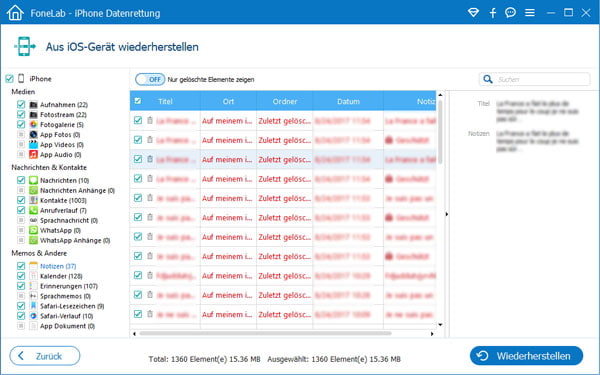Click the Fotostream icon

tap(34, 114)
